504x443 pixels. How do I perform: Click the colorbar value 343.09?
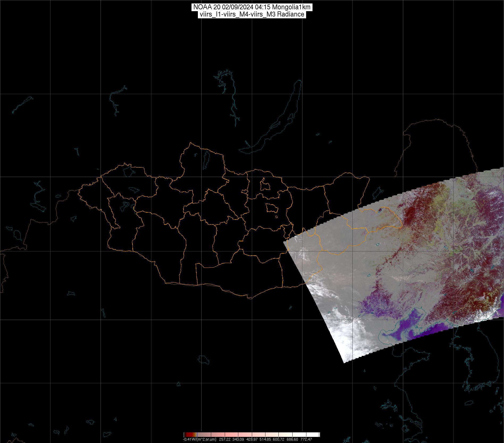[238, 439]
